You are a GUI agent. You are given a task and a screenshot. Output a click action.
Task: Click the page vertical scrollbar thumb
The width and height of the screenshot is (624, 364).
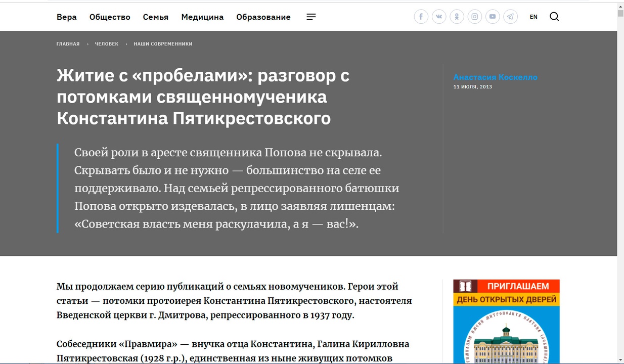pyautogui.click(x=620, y=14)
